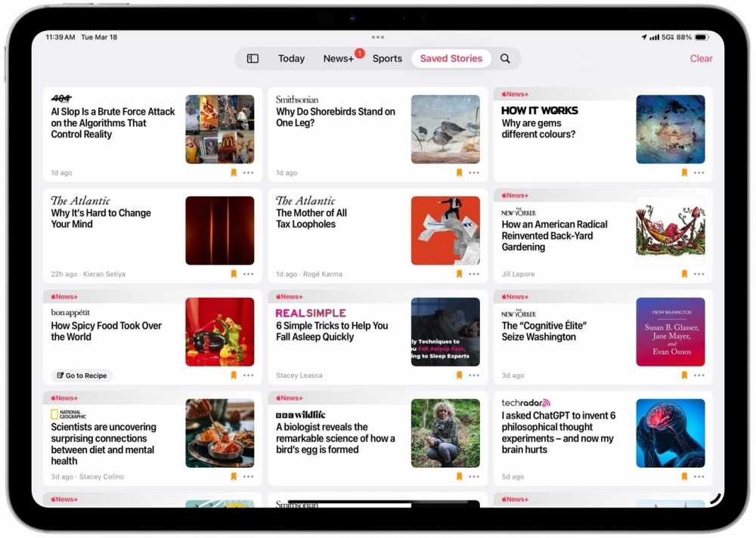
Task: Open the dark red Atlantic thumbnail
Action: [220, 230]
